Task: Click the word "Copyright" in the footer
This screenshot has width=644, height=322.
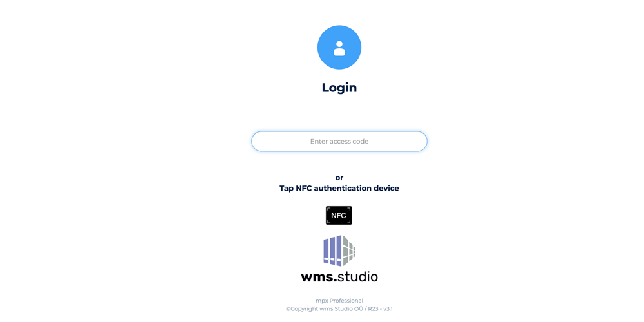Action: click(304, 309)
